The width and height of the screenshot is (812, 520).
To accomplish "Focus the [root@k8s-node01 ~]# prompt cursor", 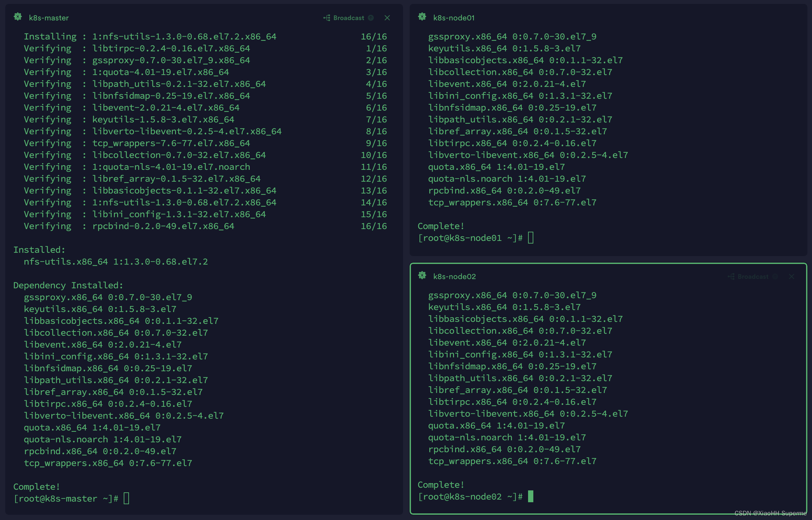I will tap(531, 238).
